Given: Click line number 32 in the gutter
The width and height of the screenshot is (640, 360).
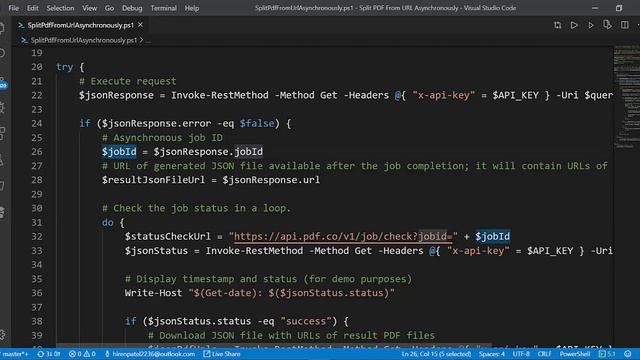Looking at the screenshot, I should [x=37, y=236].
